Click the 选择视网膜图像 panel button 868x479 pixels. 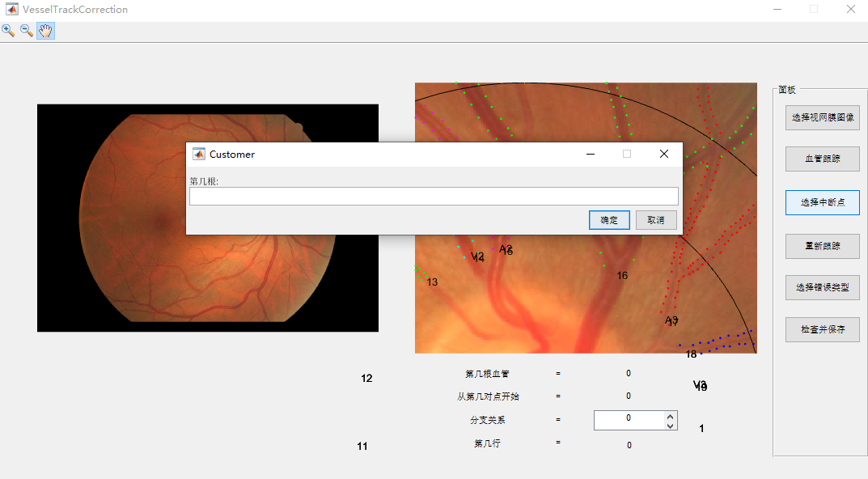[x=822, y=117]
